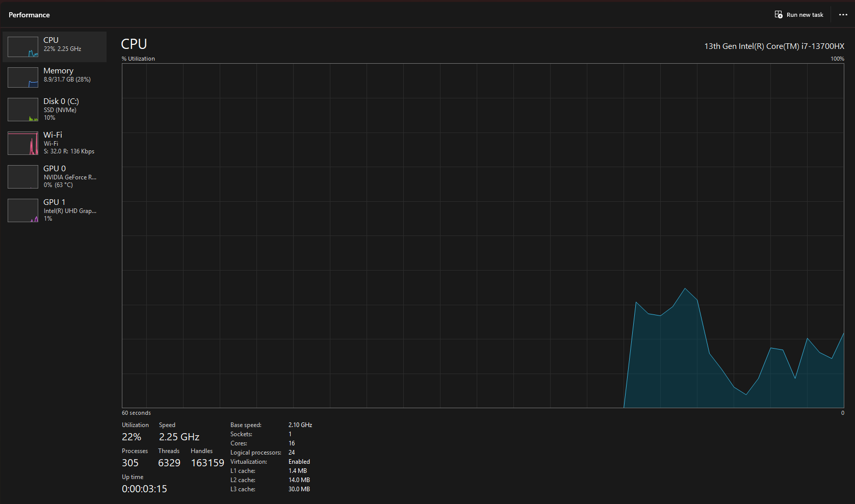Select the CPU mini graph thumbnail
The image size is (855, 504).
pos(23,47)
